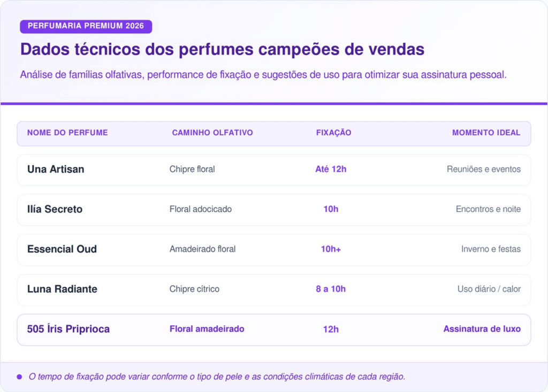The height and width of the screenshot is (392, 548).
Task: Click the Até 12h fixation value
Action: pos(331,169)
